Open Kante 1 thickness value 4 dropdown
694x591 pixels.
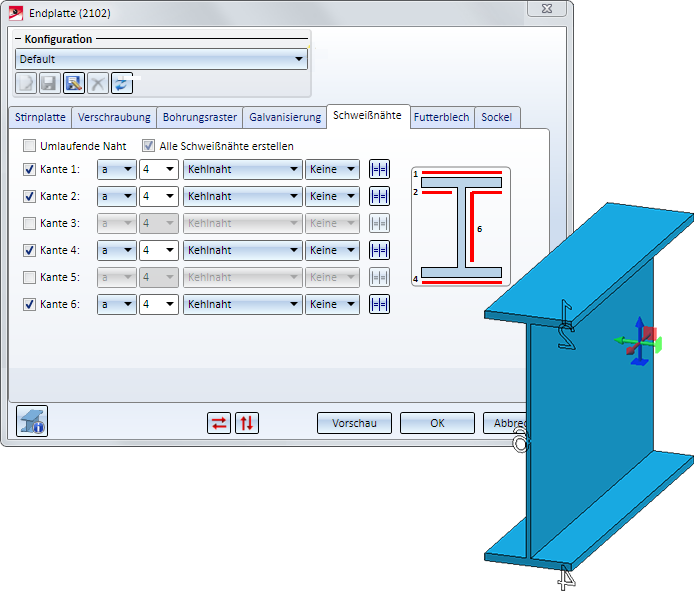[159, 169]
